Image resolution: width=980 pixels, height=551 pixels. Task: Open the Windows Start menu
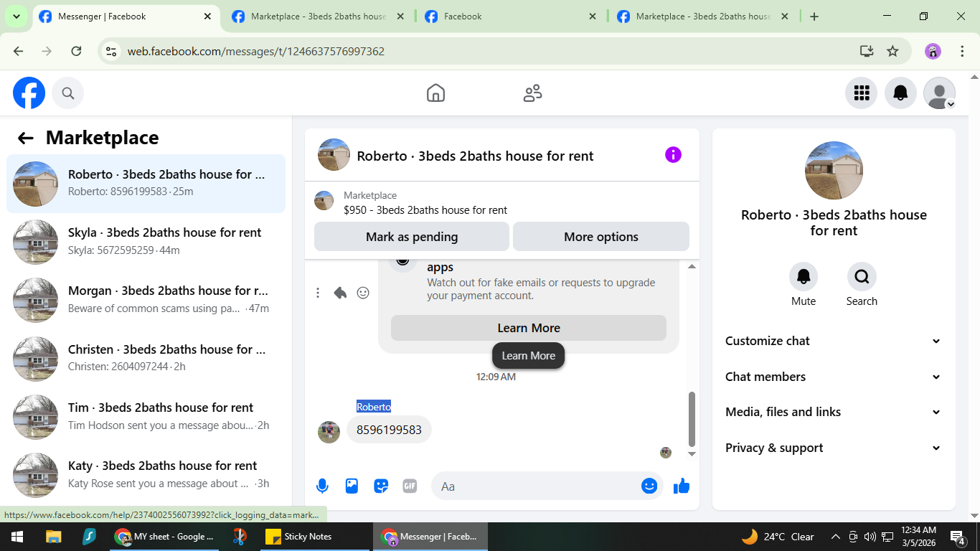[17, 537]
